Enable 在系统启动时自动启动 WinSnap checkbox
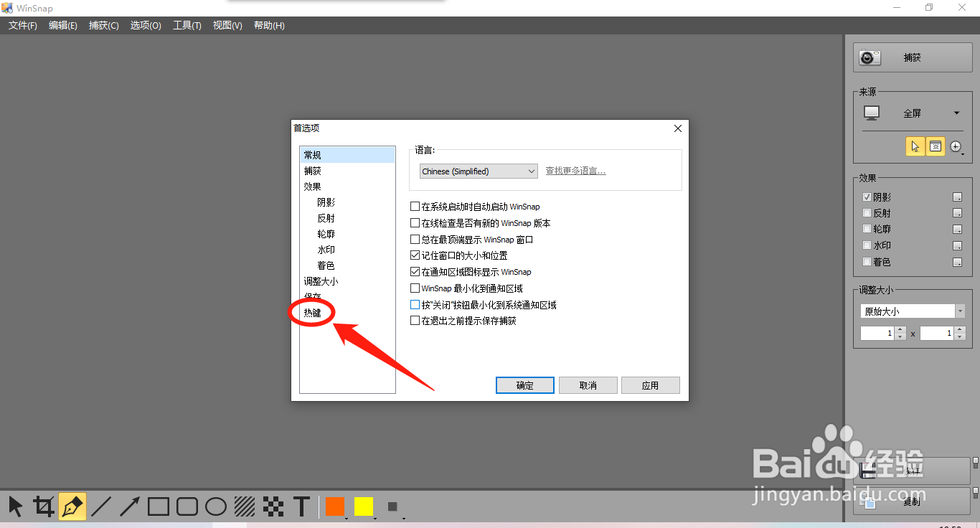 point(415,207)
